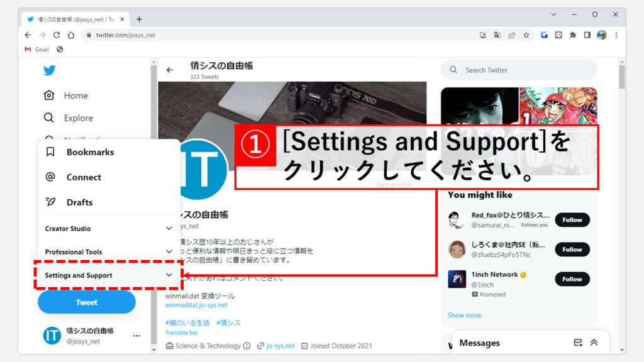This screenshot has width=644, height=362.
Task: Open the browser extensions puzzle icon
Action: coord(572,35)
